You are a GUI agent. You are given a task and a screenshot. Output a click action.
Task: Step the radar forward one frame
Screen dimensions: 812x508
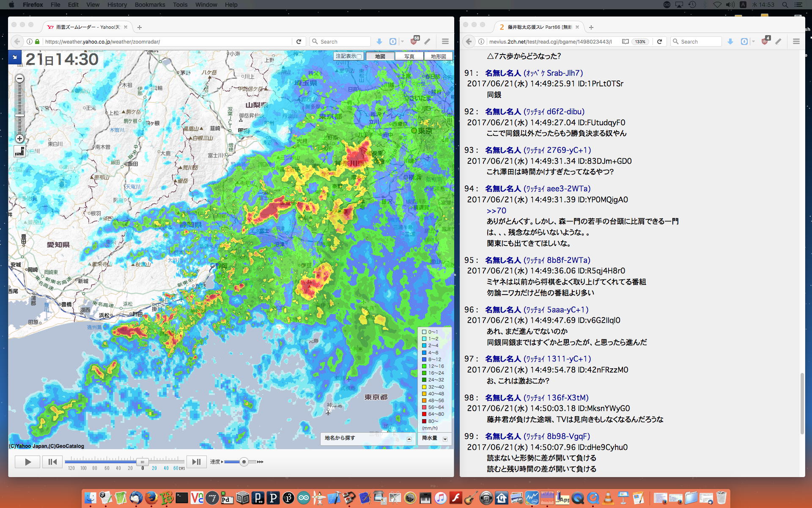point(196,462)
